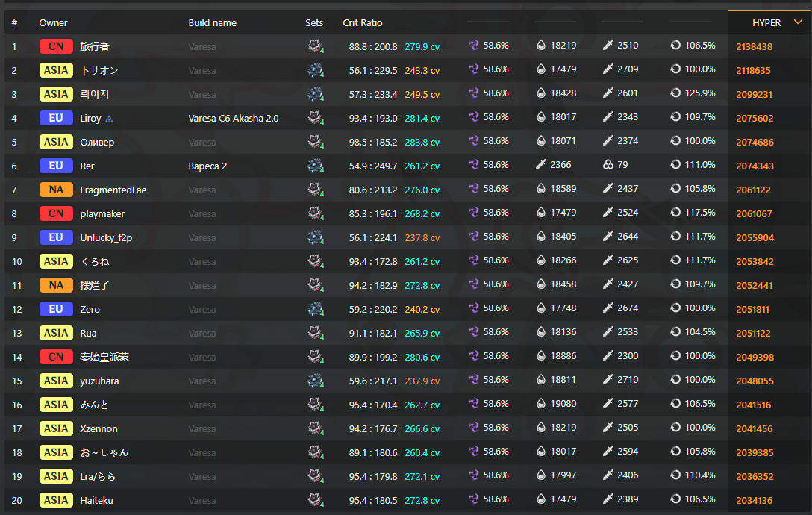Screen dimensions: 812x515
Task: Click the artifact set icon in Rer's row
Action: (x=315, y=166)
